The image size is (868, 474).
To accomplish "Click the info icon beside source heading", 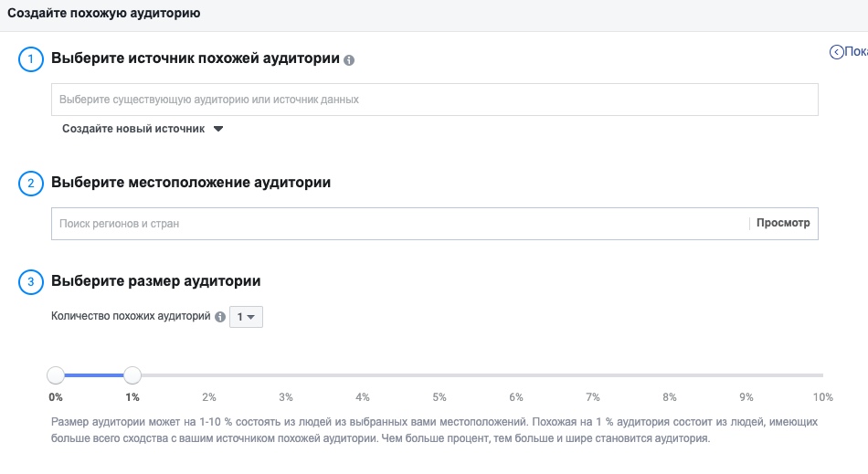I will point(349,60).
